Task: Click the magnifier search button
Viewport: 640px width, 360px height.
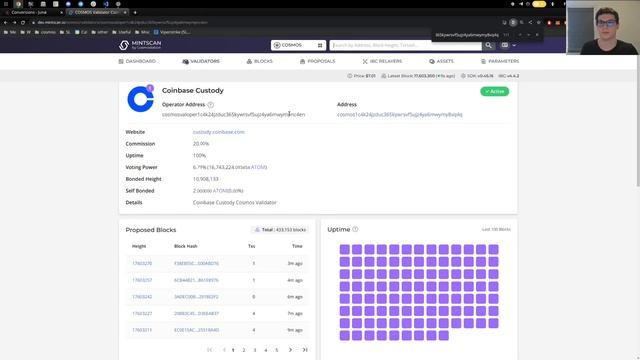Action: click(488, 45)
